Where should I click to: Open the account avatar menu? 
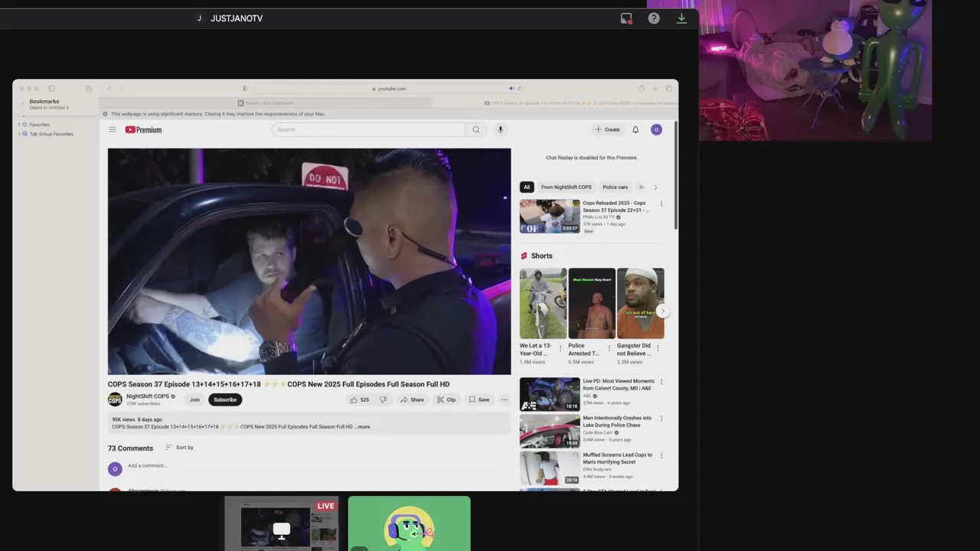[656, 129]
